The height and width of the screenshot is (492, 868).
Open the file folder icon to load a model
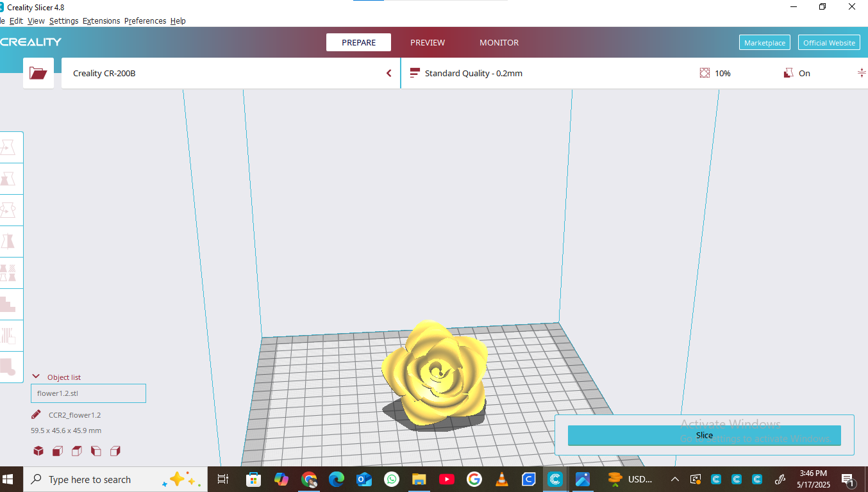tap(38, 73)
